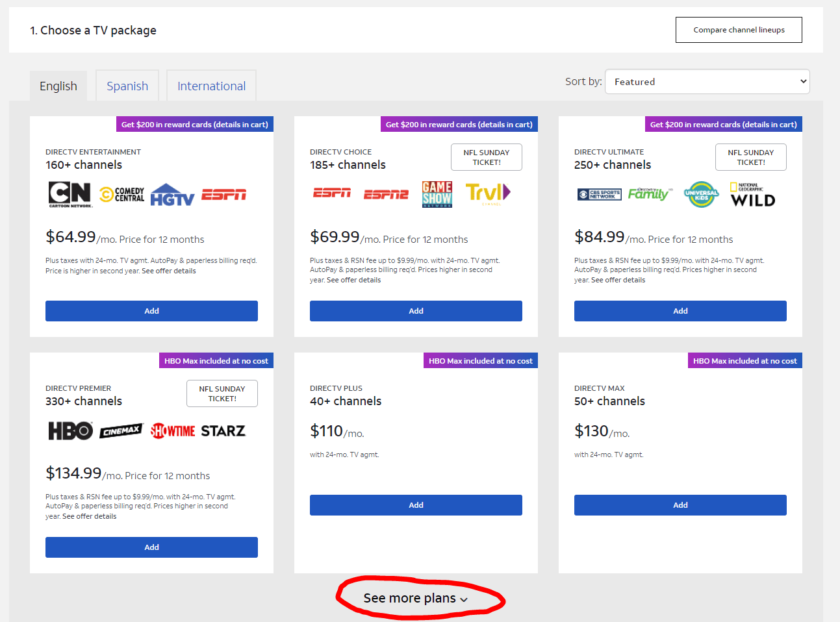Add the DIRECTV Plus package
840x622 pixels.
click(x=416, y=505)
